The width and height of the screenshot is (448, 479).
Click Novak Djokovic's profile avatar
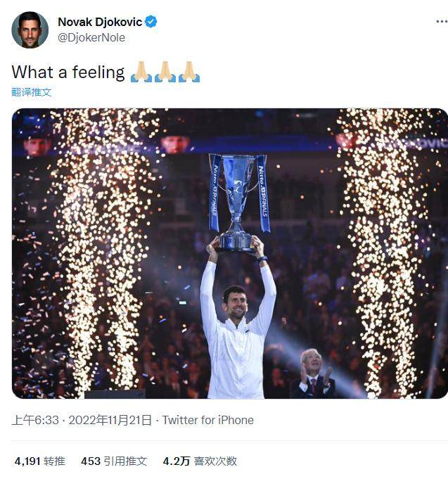(30, 30)
